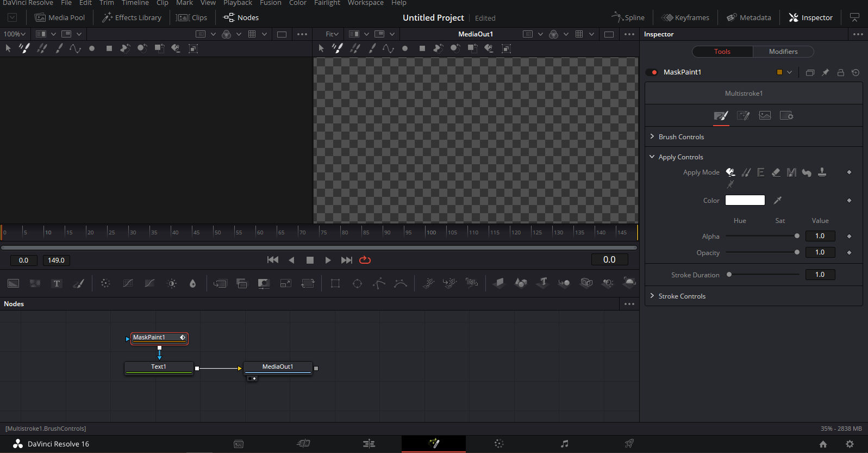Open left viewer 100% zoom dropdown
The width and height of the screenshot is (868, 453).
[x=15, y=34]
